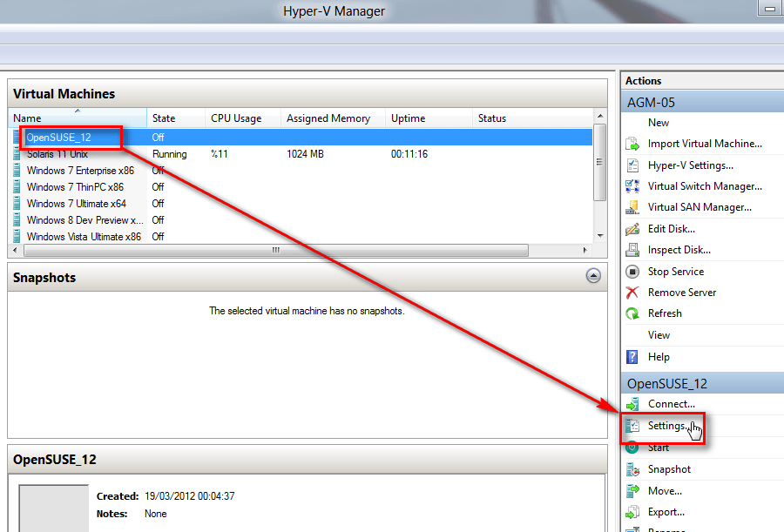Viewport: 784px width, 532px height.
Task: Click the OpenSUSE_12 section header in Actions
Action: pos(702,383)
